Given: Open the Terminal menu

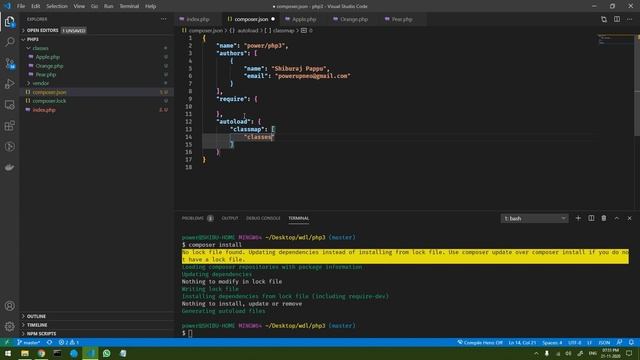Looking at the screenshot, I should coord(129,6).
